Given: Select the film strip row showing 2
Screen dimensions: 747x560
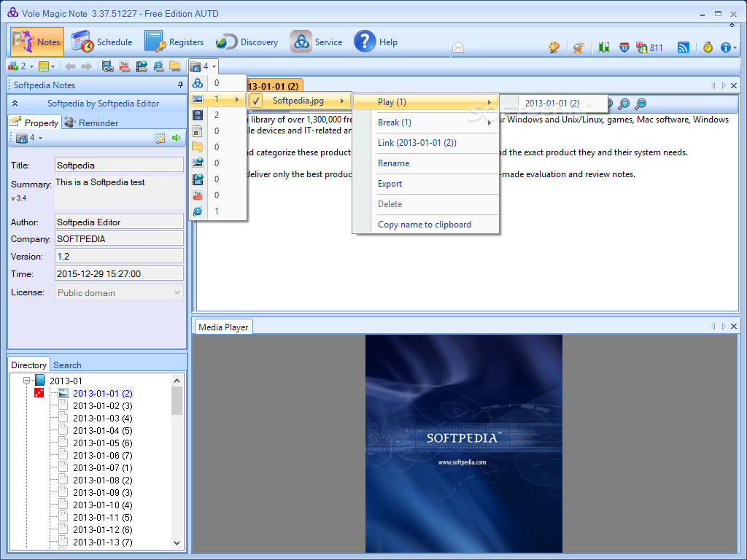Looking at the screenshot, I should click(217, 114).
